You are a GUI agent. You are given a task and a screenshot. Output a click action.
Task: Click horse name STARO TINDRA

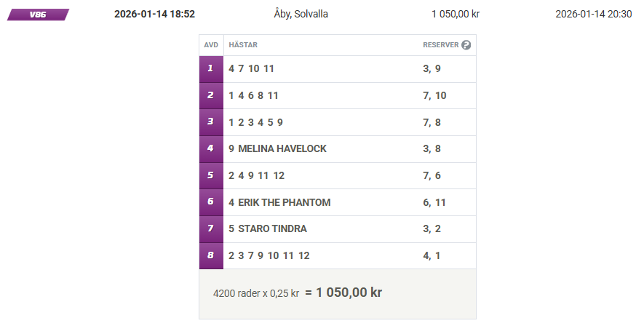[272, 228]
